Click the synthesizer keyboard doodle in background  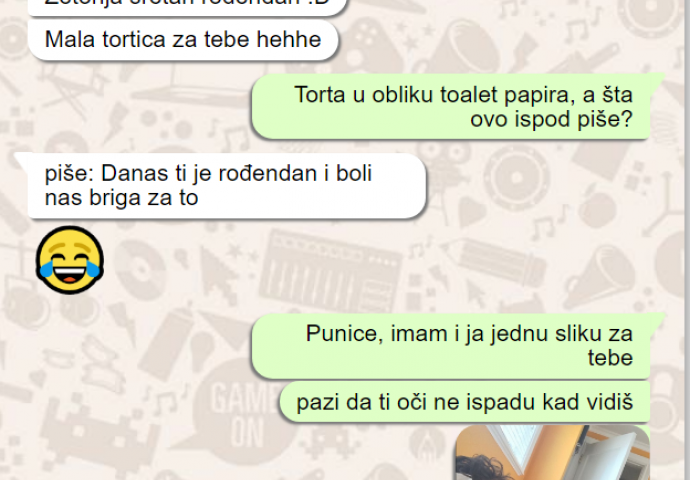pos(330,271)
